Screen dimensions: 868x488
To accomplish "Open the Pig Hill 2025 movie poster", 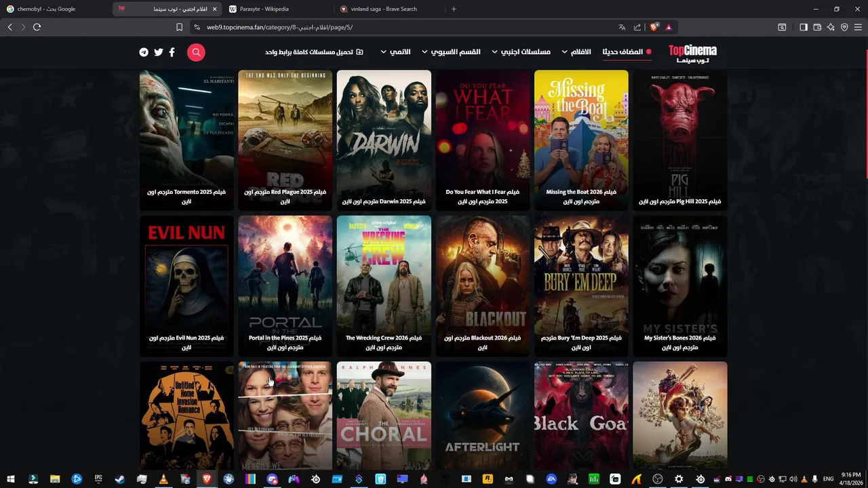I will pyautogui.click(x=680, y=140).
